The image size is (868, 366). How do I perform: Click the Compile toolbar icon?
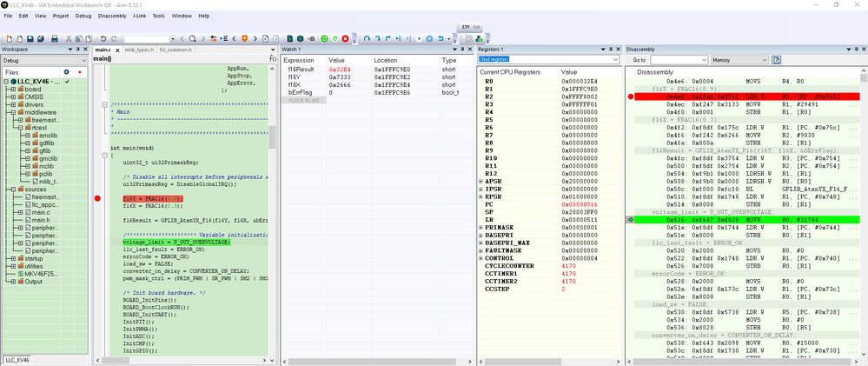click(290, 39)
